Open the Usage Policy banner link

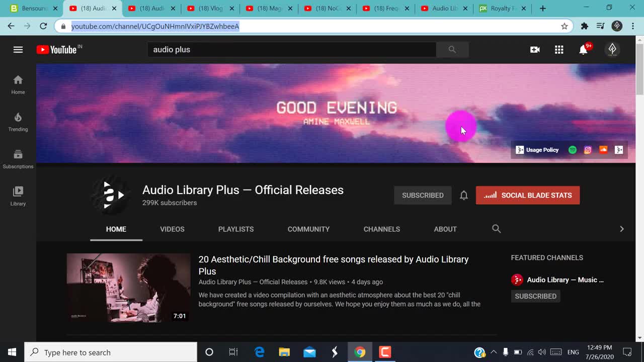tap(537, 150)
